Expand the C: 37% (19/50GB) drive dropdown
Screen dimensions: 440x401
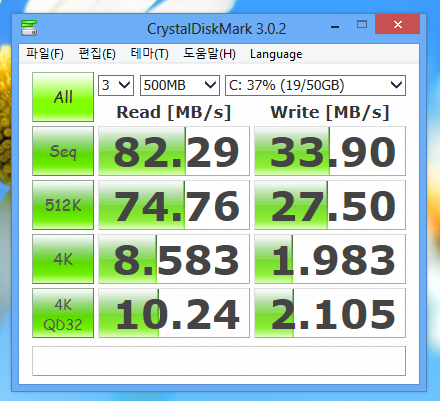pos(315,85)
